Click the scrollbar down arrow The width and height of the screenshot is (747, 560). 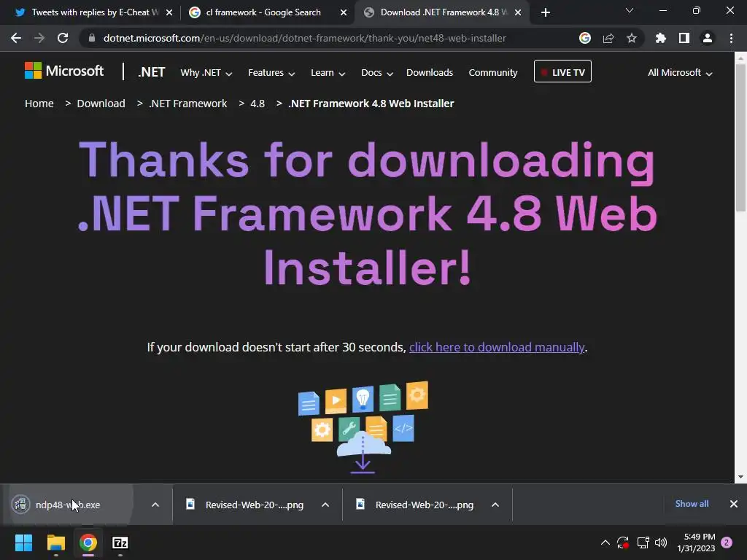click(740, 477)
